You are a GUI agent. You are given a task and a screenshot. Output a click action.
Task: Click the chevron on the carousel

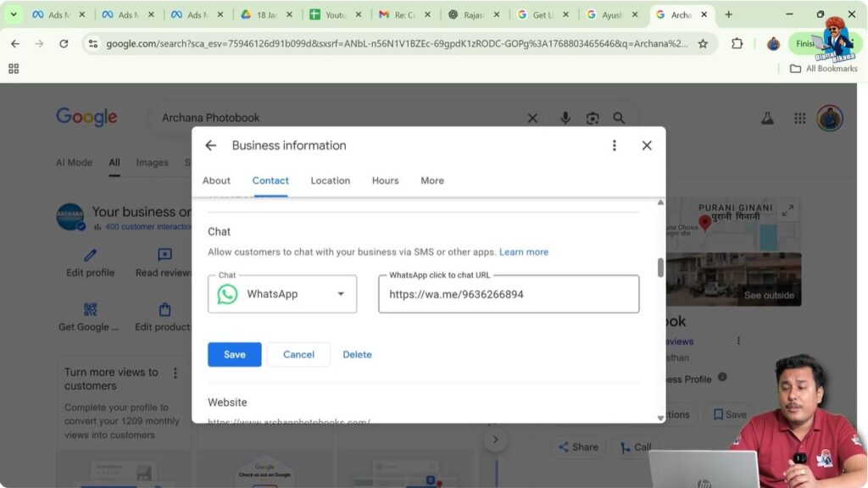(496, 439)
